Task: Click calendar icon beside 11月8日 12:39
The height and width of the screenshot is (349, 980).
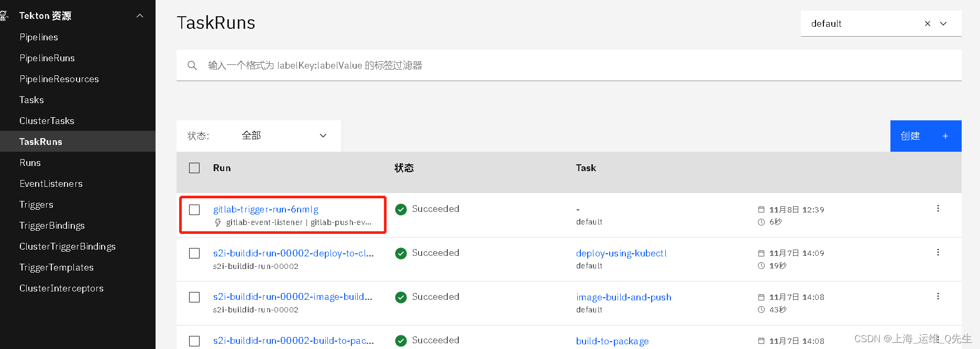Action: tap(761, 209)
